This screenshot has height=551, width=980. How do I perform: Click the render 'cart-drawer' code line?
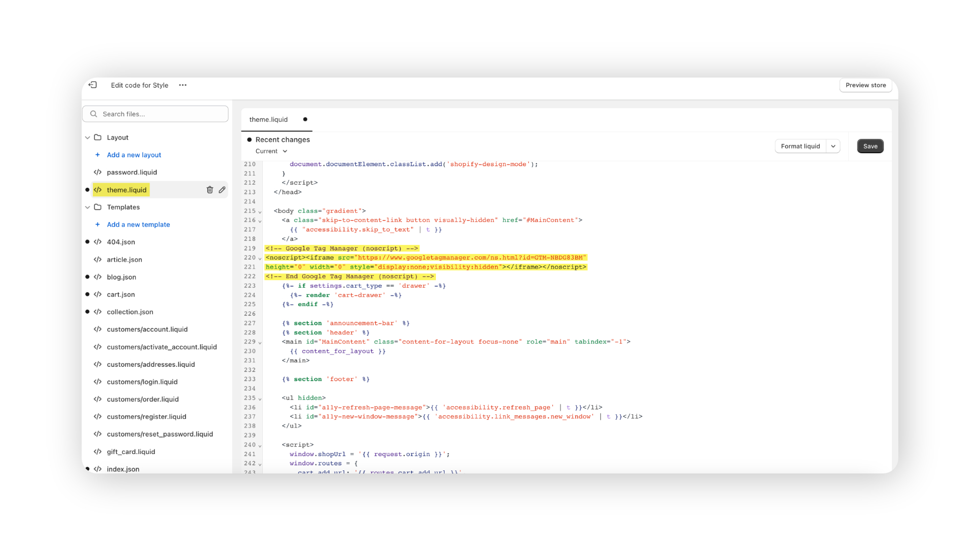[346, 295]
